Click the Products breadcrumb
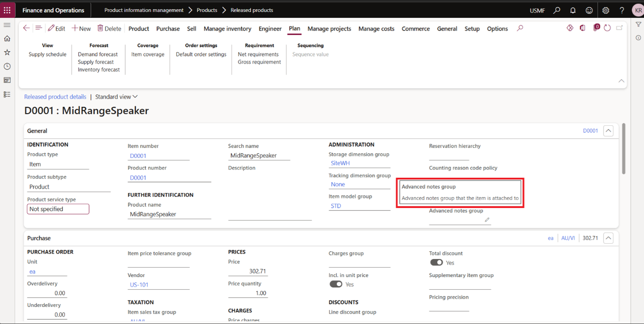The image size is (644, 324). click(207, 10)
